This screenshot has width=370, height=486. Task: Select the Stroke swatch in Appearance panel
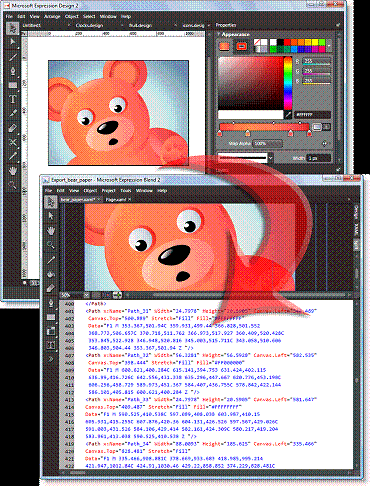(x=241, y=46)
